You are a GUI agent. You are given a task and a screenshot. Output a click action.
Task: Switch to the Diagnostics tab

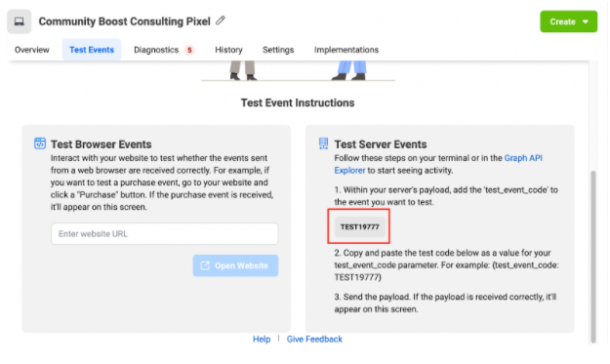click(x=156, y=50)
